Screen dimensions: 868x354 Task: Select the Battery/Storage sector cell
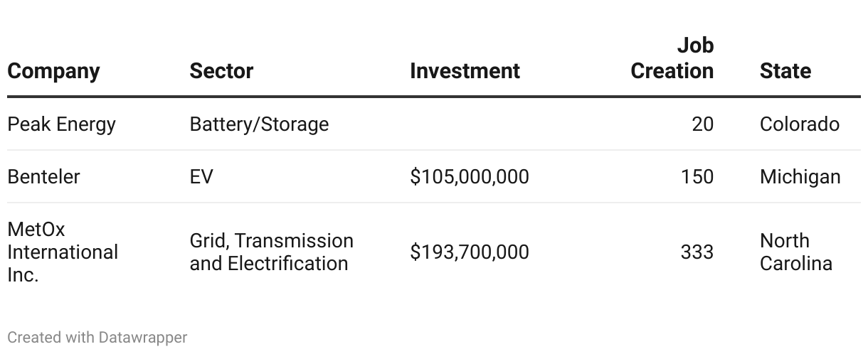(259, 124)
